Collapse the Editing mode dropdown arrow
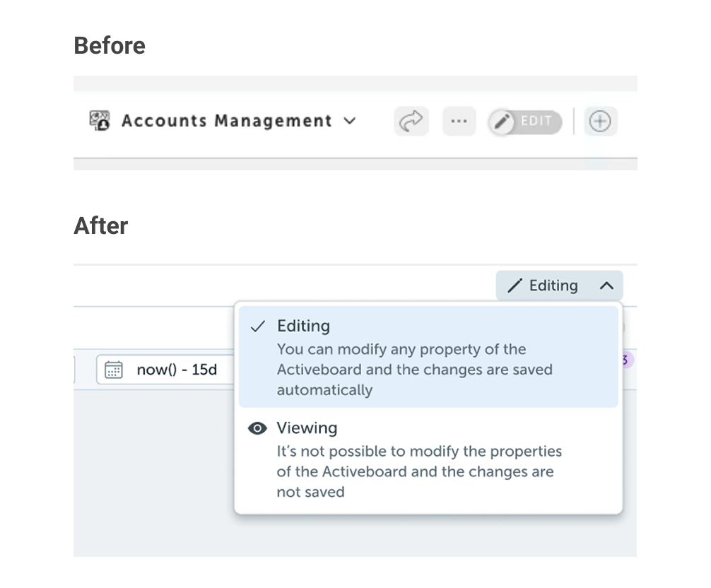Viewport: 711px width, 588px height. point(606,286)
